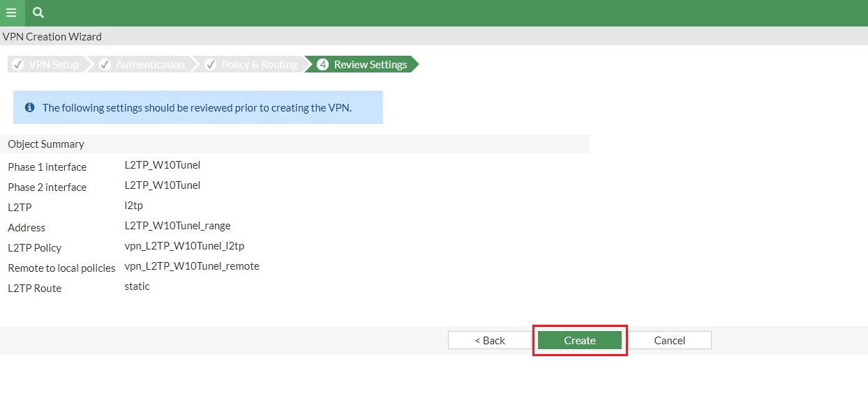This screenshot has width=868, height=407.
Task: Click the Phase 1 interface value L2TP_W10Tunel
Action: pyautogui.click(x=163, y=165)
